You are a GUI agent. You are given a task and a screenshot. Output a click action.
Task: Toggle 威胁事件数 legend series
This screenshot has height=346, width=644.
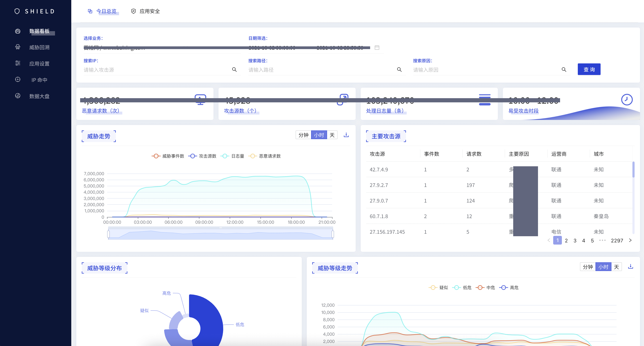click(168, 156)
